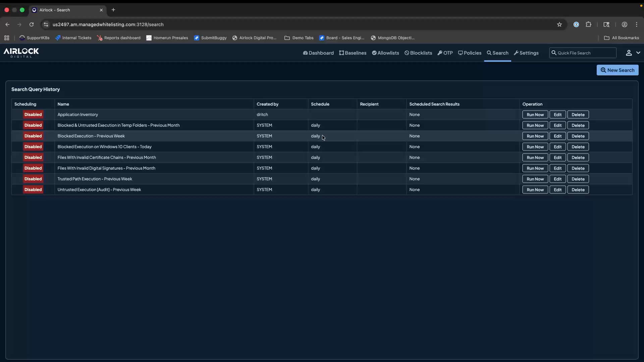Toggle the Untrusted Execution [Audit] scheduling switch

33,189
